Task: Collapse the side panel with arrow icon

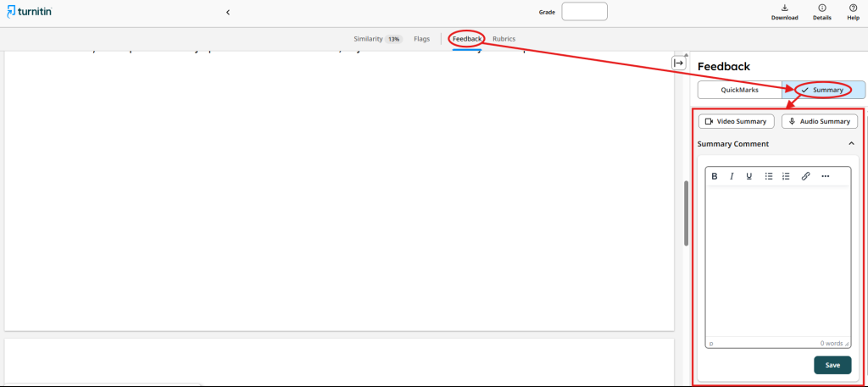Action: (679, 63)
